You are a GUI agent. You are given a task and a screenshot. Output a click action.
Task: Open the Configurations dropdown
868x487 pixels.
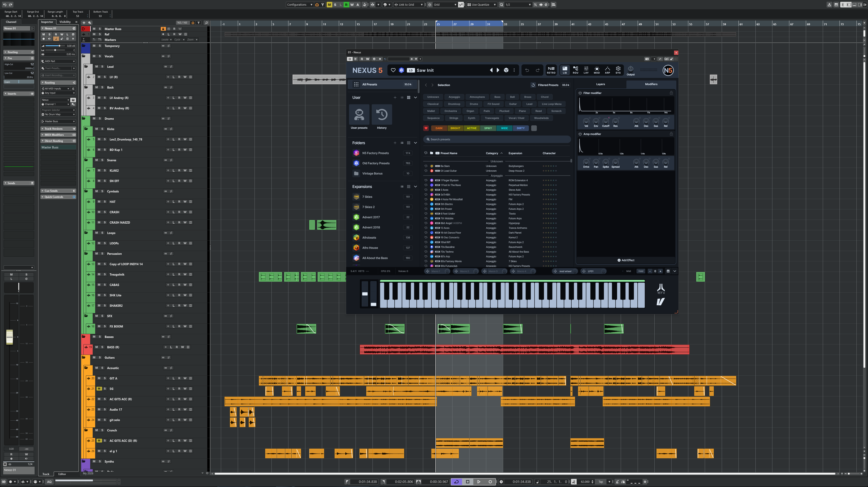click(299, 5)
